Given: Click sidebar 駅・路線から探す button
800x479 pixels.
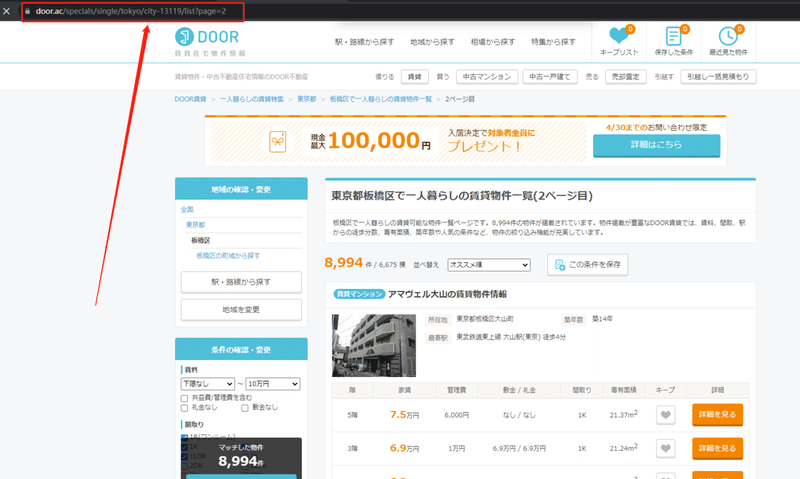Looking at the screenshot, I should point(241,282).
